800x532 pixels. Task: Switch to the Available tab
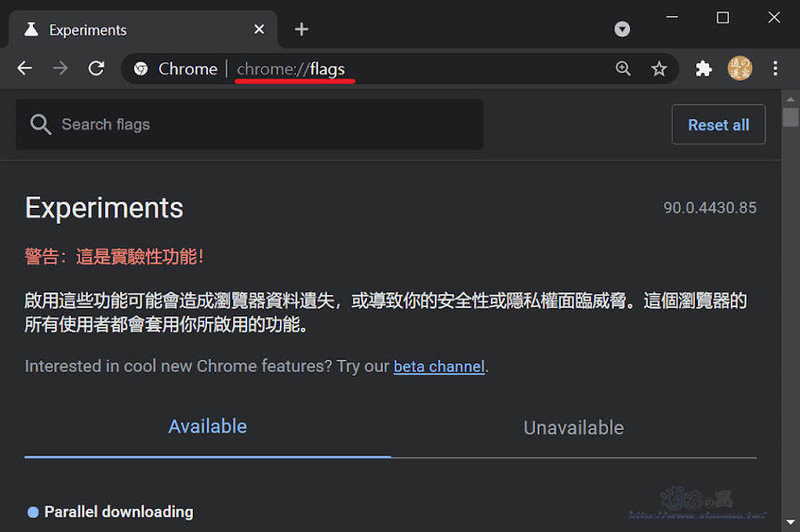click(208, 426)
